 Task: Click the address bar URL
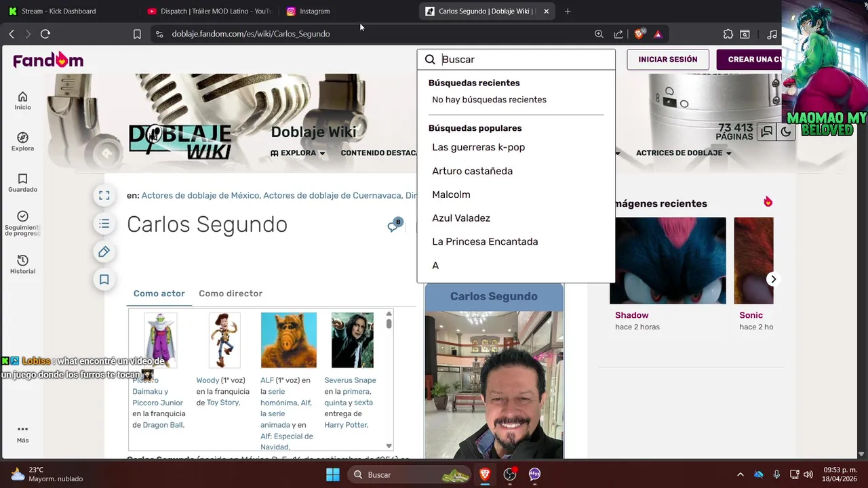251,34
